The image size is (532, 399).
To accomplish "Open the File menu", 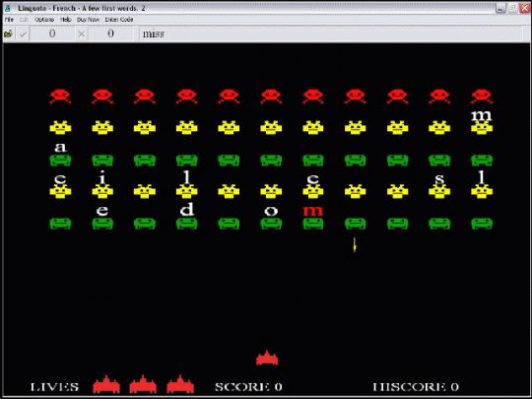I will 9,20.
